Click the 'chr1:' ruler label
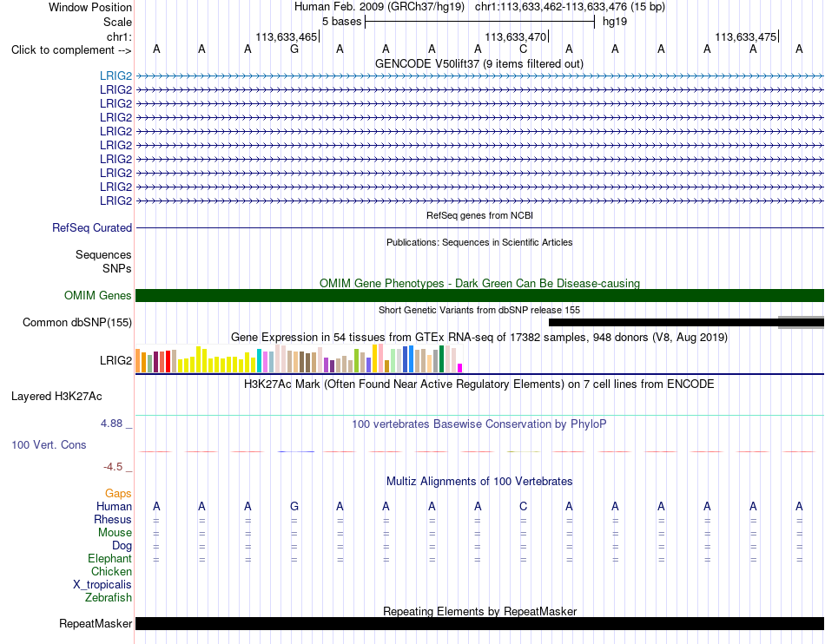825x644 pixels. pyautogui.click(x=120, y=36)
